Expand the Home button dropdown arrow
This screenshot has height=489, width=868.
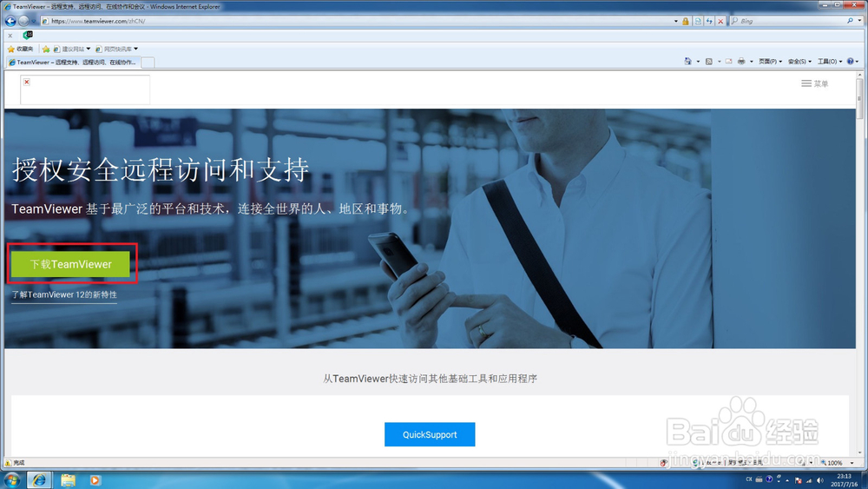click(698, 62)
